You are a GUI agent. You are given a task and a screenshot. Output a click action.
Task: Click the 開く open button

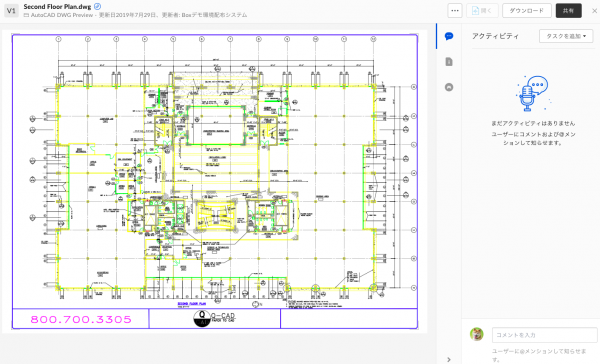(482, 11)
